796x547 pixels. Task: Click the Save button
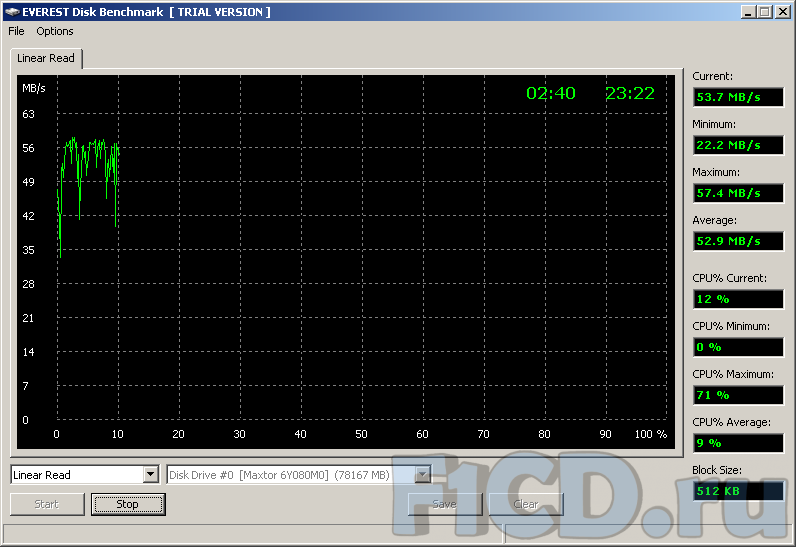point(445,504)
